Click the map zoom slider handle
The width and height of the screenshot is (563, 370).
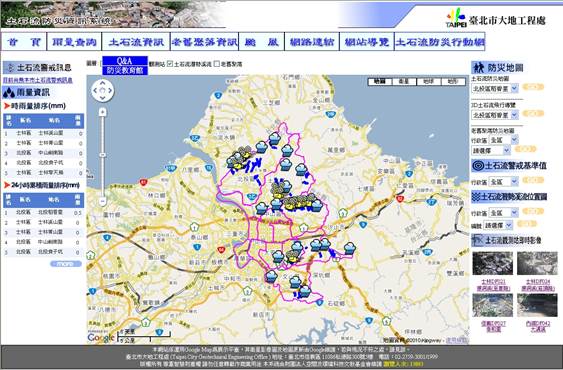tap(103, 155)
